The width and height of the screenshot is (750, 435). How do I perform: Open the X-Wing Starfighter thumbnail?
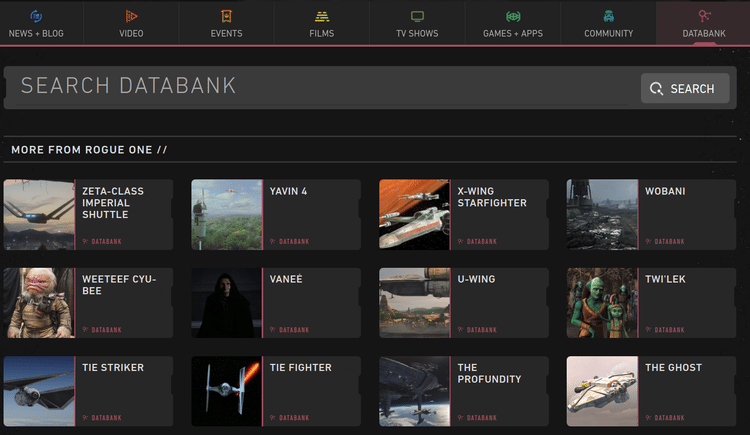coord(415,214)
